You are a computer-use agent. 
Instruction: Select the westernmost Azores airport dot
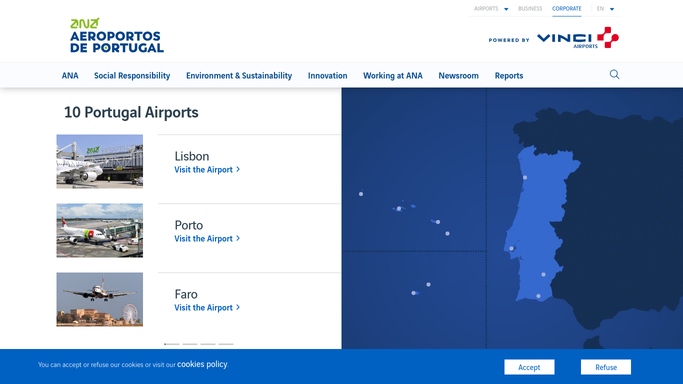361,194
